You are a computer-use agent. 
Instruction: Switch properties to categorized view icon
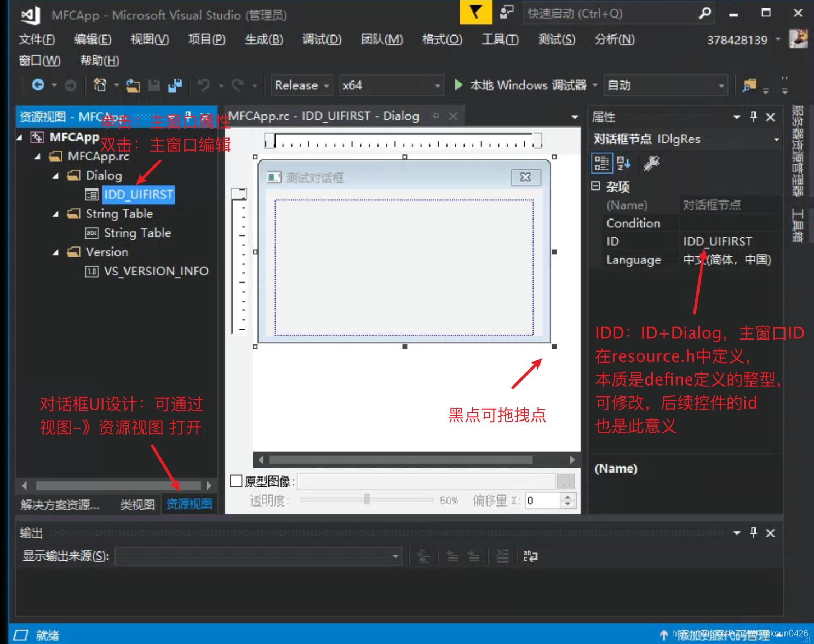601,163
